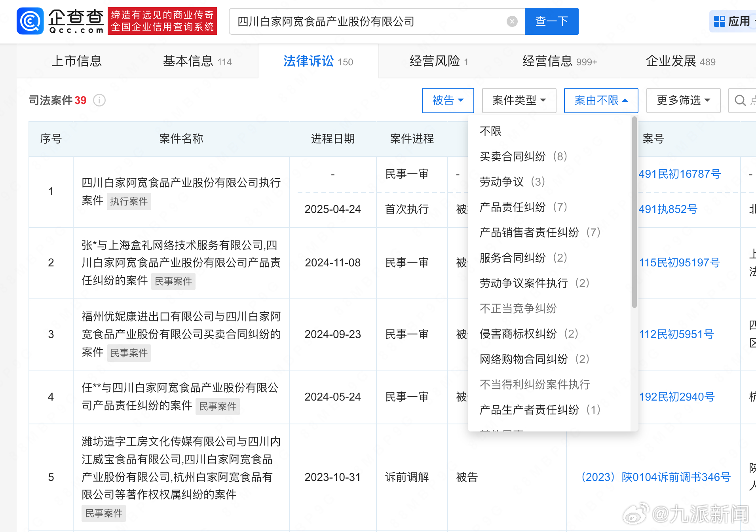Open case 5 潍坊造字工房 title
This screenshot has width=756, height=532.
click(x=181, y=468)
